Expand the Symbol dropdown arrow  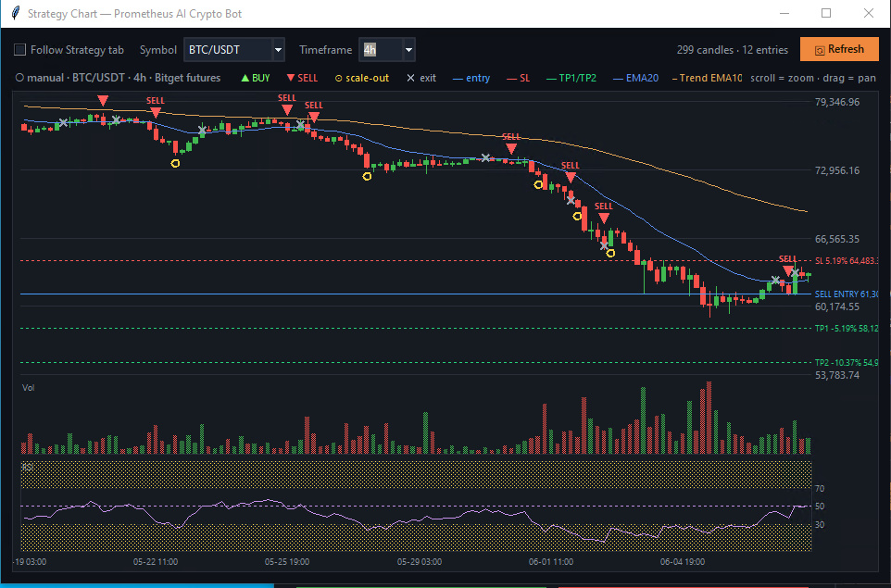[x=279, y=50]
